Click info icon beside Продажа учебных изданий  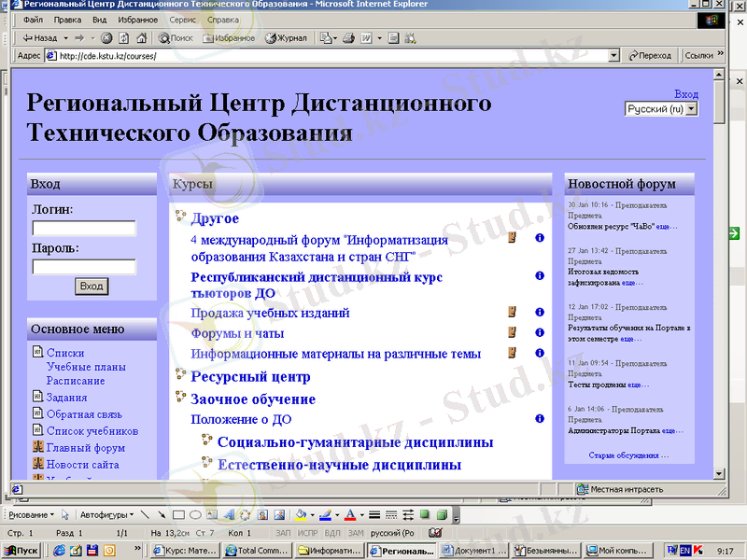(539, 313)
